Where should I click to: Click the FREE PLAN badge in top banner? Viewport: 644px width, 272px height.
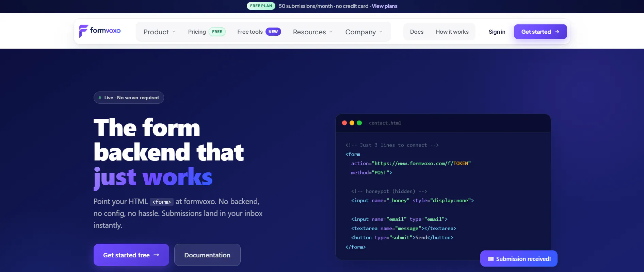click(x=261, y=6)
